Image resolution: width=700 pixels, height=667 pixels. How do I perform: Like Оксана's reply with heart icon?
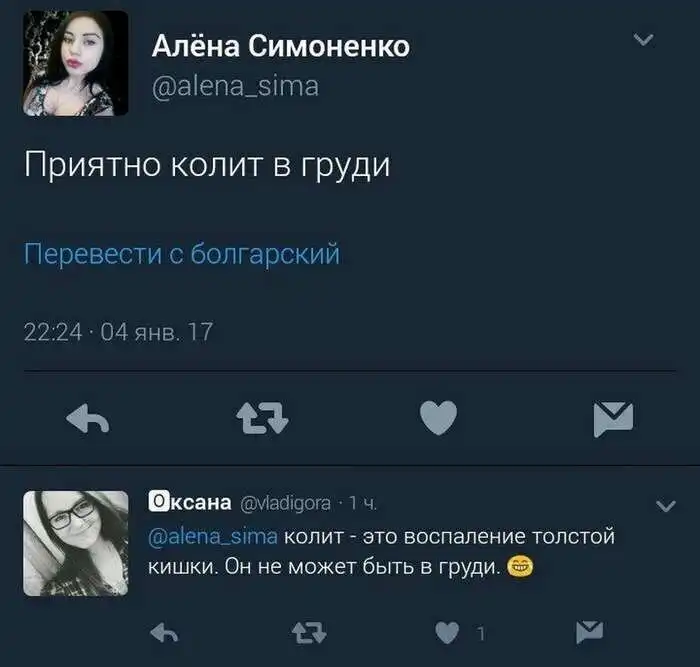[447, 633]
